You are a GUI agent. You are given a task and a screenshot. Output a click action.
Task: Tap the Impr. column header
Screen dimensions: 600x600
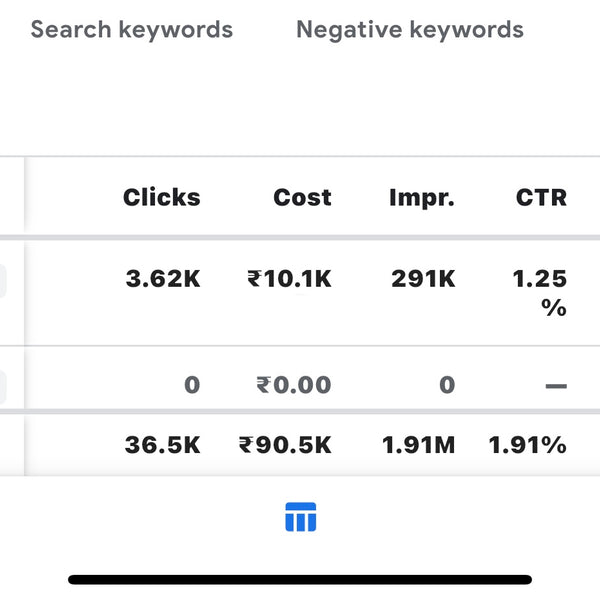pyautogui.click(x=422, y=198)
